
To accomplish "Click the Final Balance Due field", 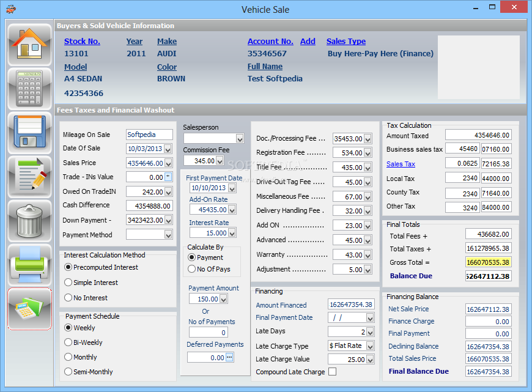I will coord(488,372).
